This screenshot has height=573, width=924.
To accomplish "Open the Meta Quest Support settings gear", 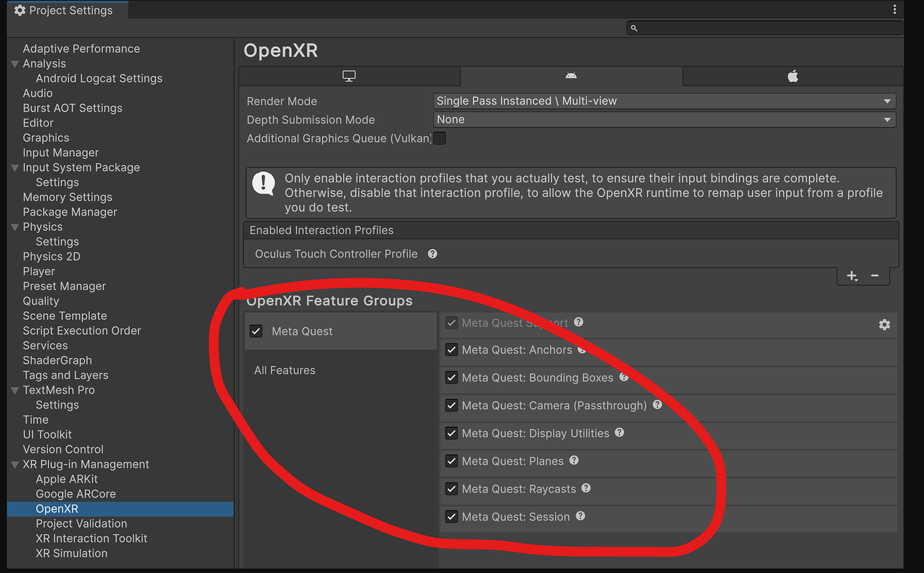I will tap(884, 324).
